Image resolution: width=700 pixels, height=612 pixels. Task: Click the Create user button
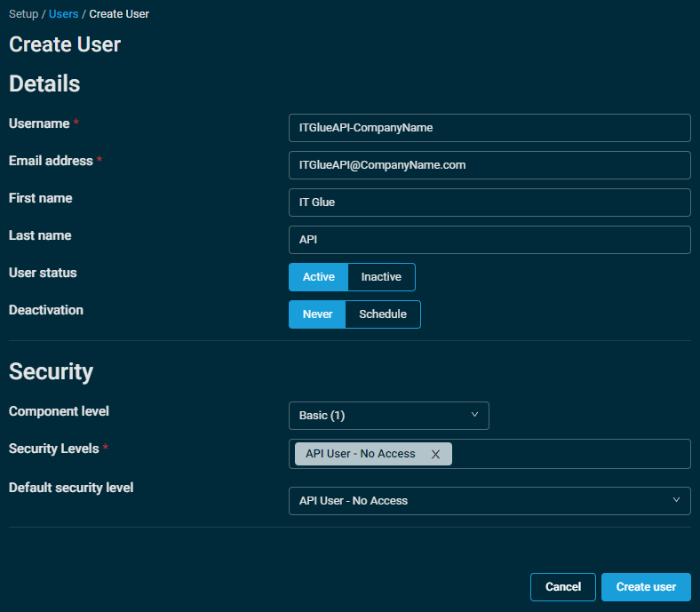tap(646, 587)
